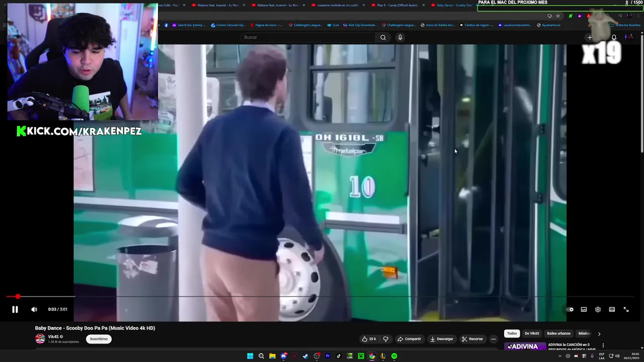Click the Compartir share button
644x362 pixels.
pyautogui.click(x=409, y=339)
